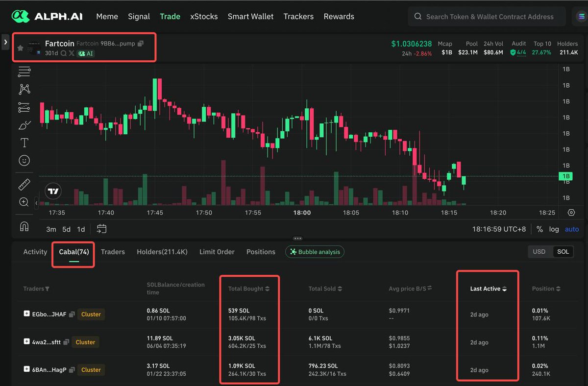588x386 pixels.
Task: Copy the 6BAn...HagP wallet address
Action: [x=72, y=370]
